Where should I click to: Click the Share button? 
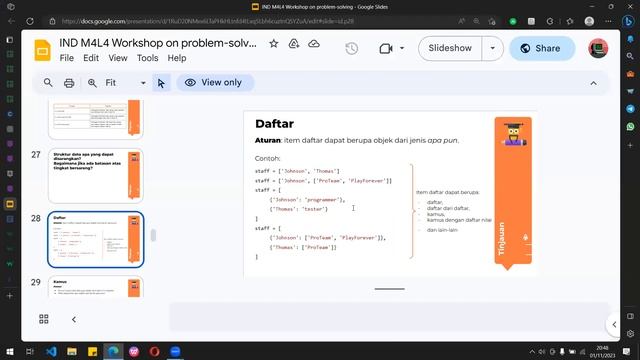click(542, 48)
